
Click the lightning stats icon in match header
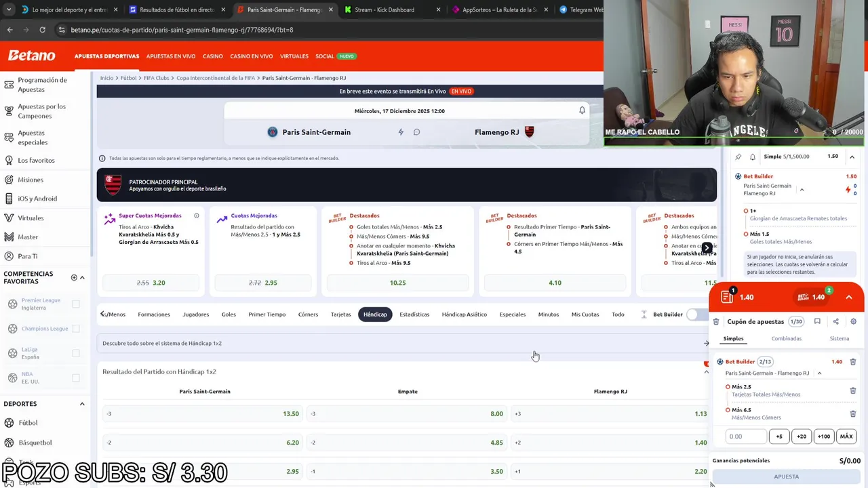(401, 132)
